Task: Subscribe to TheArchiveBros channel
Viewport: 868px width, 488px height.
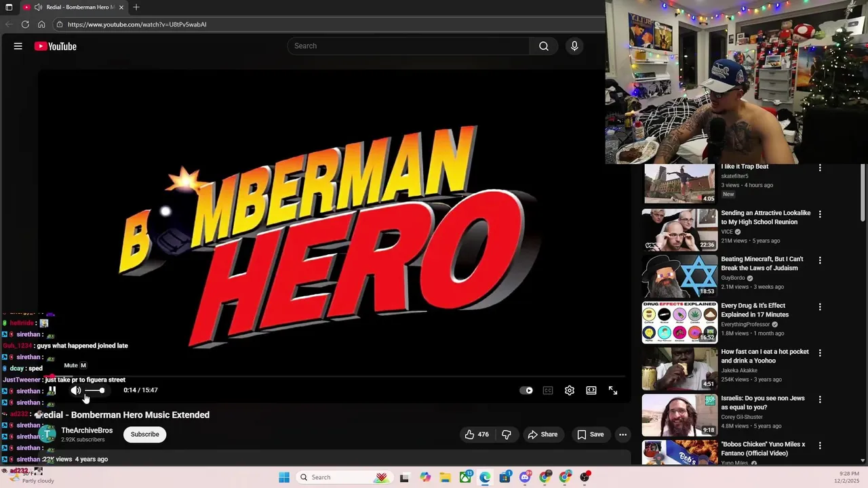Action: tap(144, 434)
